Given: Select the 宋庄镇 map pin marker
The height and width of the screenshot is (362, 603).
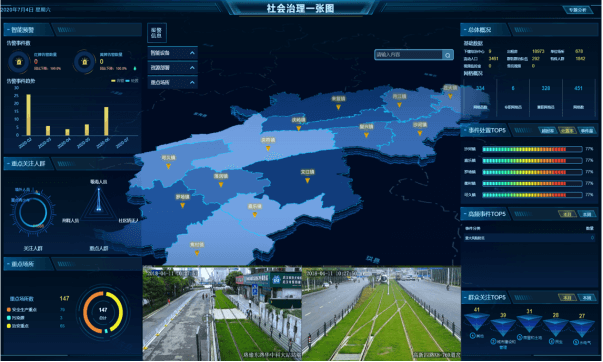Looking at the screenshot, I should (307, 180).
